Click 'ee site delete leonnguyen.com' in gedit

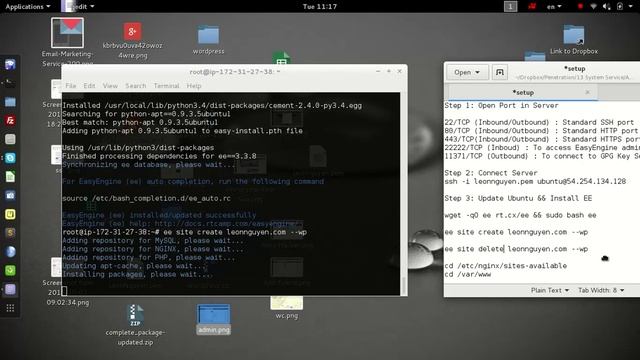pos(516,249)
